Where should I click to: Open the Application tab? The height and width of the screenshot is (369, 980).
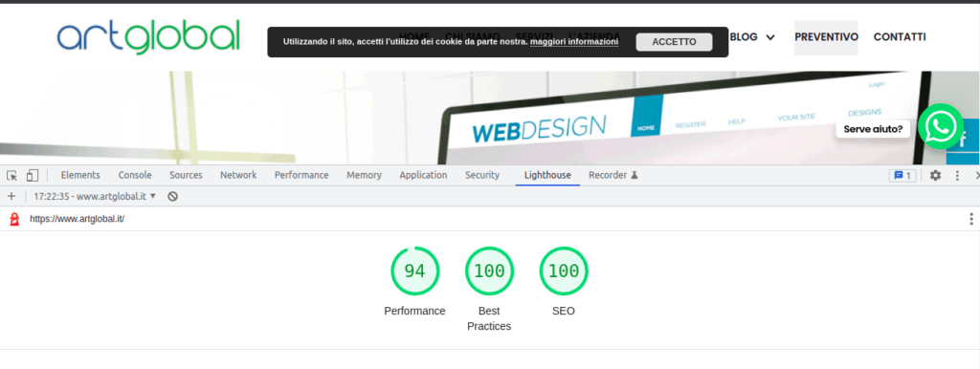point(423,176)
